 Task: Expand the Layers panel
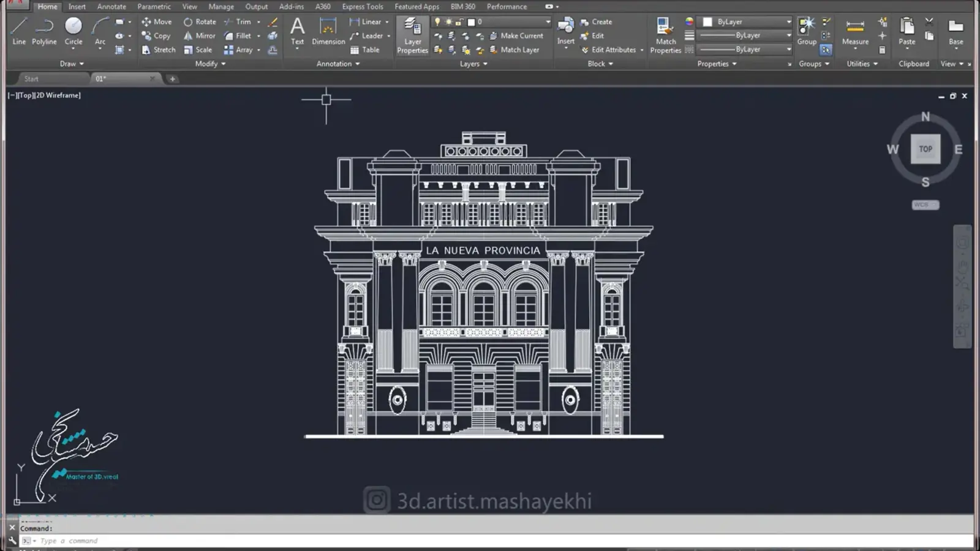(473, 64)
